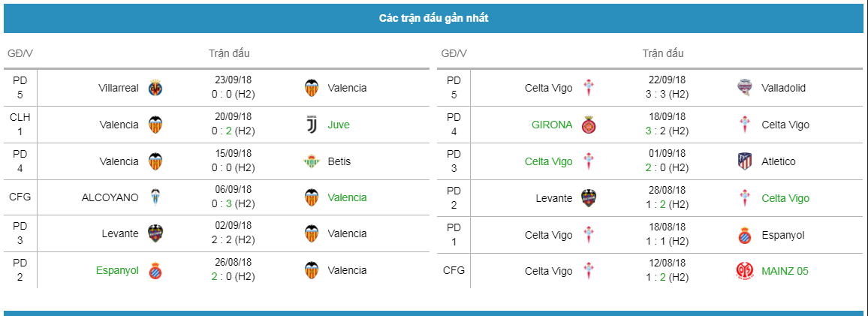Open the MAINZ 05 team link
Viewport: 868px width, 316px height.
click(785, 271)
